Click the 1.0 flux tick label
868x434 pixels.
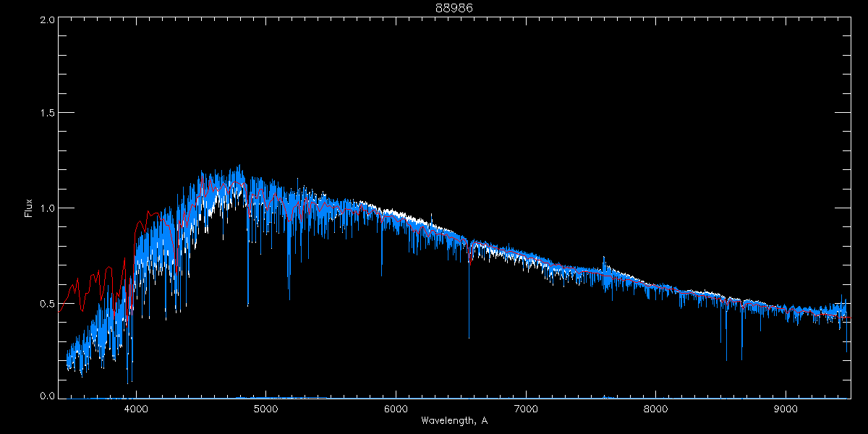tap(47, 208)
